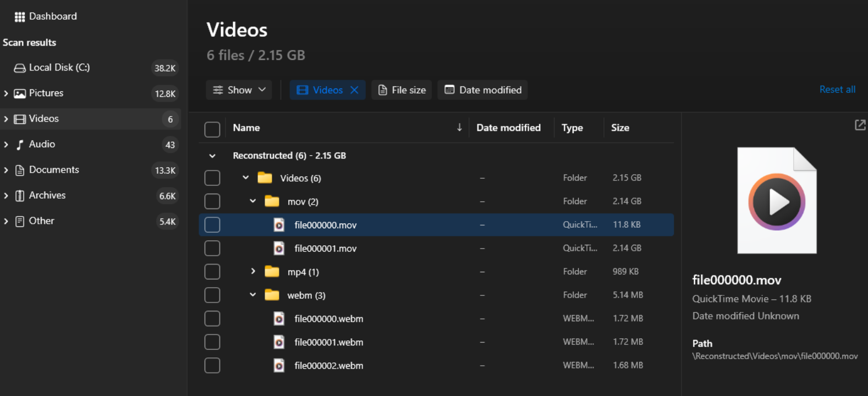868x396 pixels.
Task: Click file000000.mov file icon
Action: 279,224
